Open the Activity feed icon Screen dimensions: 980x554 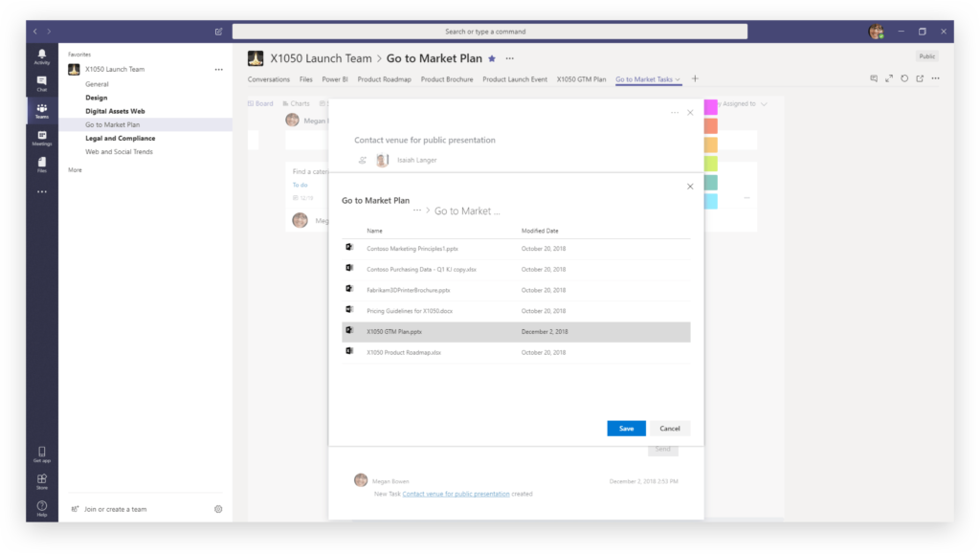click(x=42, y=56)
